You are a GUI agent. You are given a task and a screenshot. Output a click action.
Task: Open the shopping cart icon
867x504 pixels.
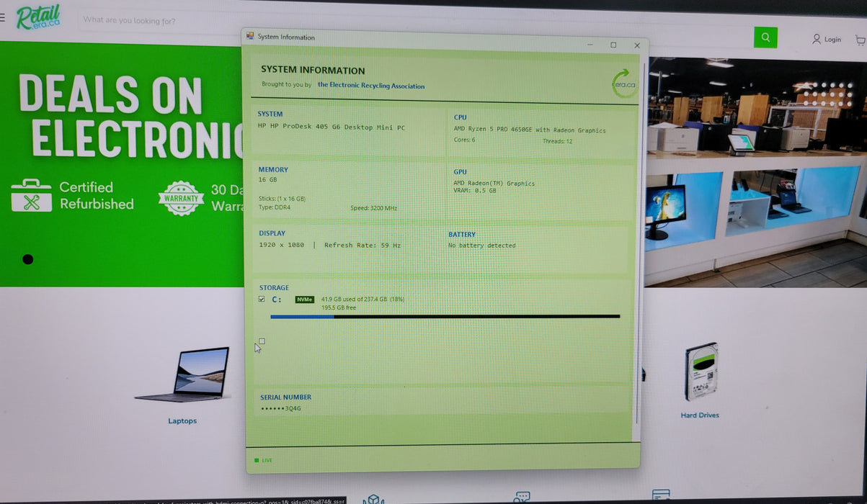pyautogui.click(x=860, y=40)
